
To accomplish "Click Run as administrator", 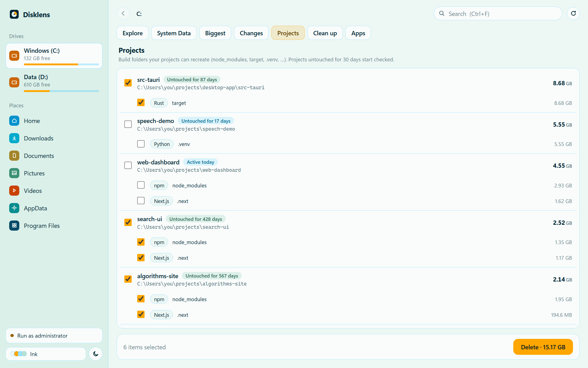I will pos(54,335).
